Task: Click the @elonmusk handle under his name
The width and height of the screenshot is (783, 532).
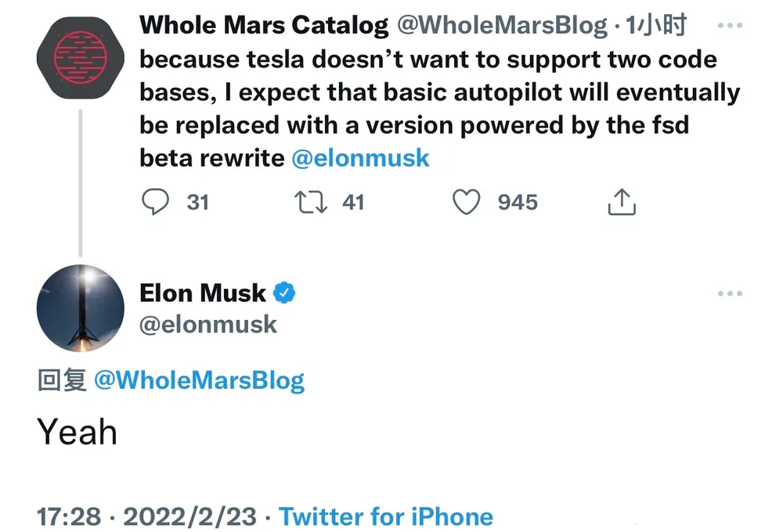Action: pos(207,325)
